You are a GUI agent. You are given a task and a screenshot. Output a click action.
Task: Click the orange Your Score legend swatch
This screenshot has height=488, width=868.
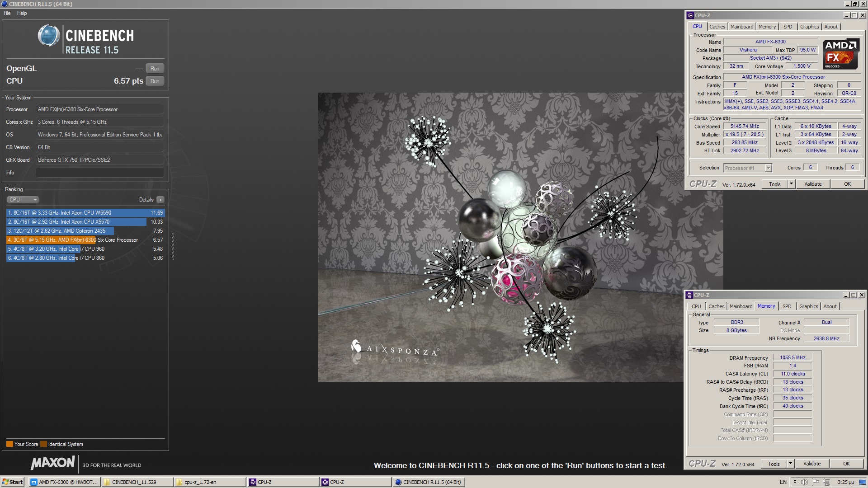tap(9, 444)
